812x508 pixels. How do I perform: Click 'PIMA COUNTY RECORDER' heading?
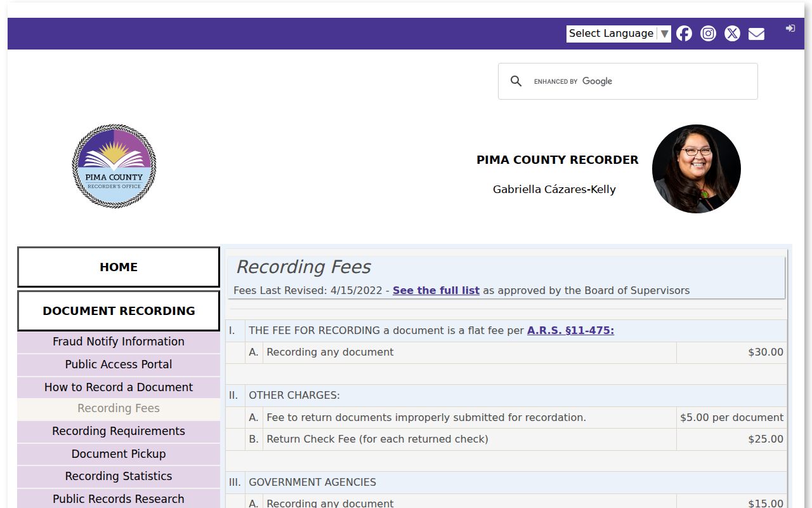(558, 160)
